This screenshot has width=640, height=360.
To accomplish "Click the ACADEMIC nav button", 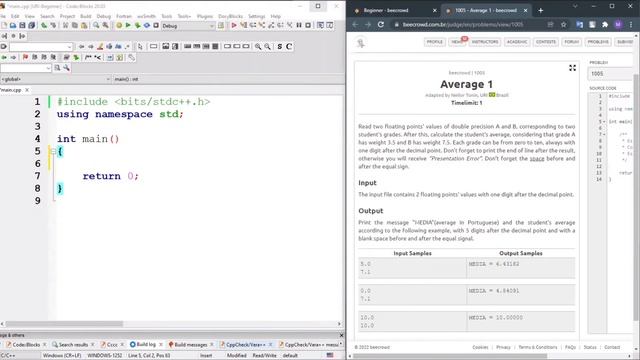I will [x=517, y=42].
